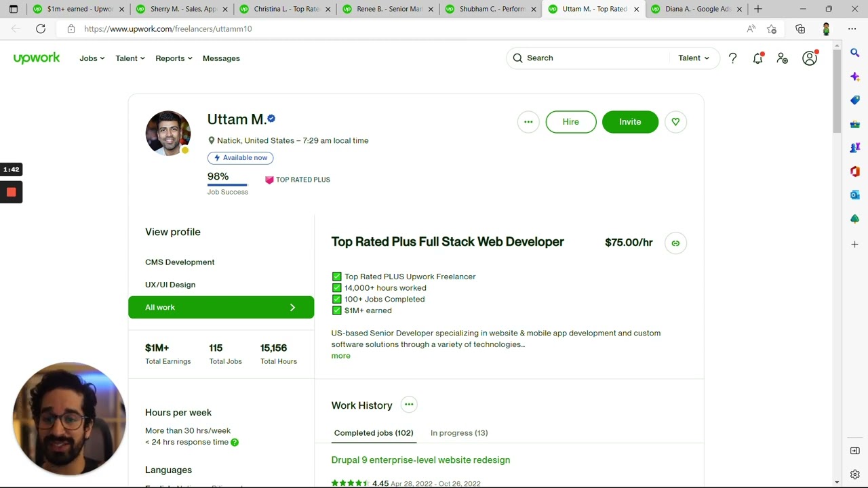Open the profile three-dot menu button
This screenshot has height=488, width=868.
point(528,122)
